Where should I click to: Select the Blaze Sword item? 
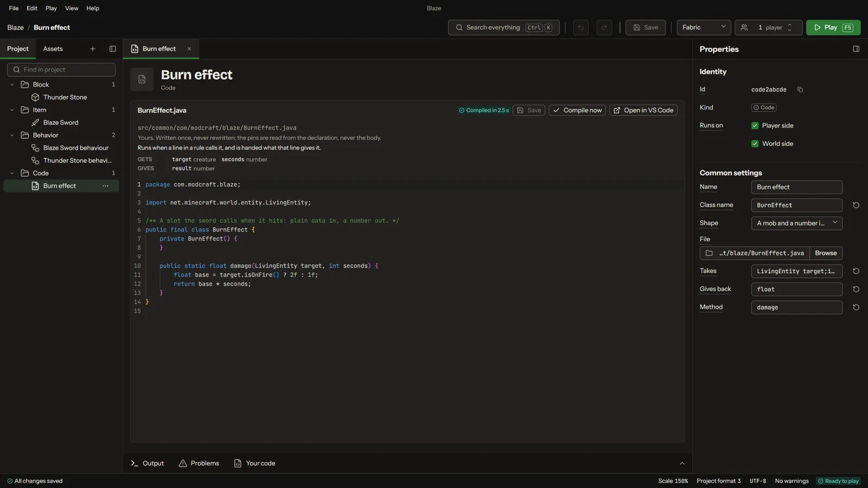click(x=61, y=123)
